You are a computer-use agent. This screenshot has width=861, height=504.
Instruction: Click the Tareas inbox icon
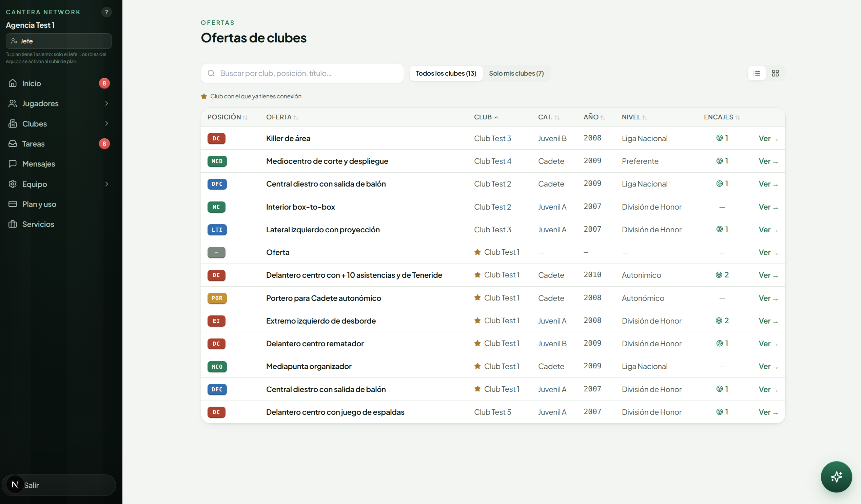tap(13, 143)
